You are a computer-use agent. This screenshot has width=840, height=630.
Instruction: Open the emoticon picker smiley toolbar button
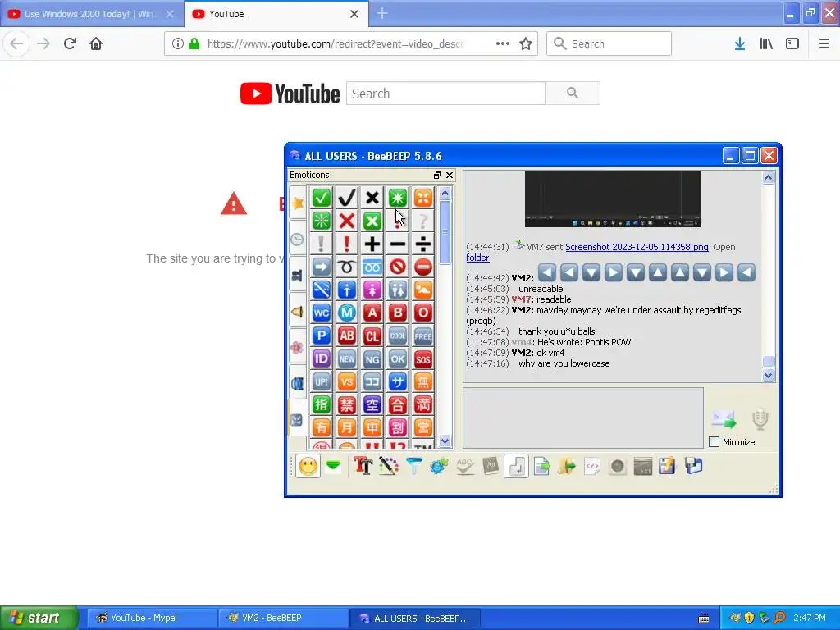point(308,466)
